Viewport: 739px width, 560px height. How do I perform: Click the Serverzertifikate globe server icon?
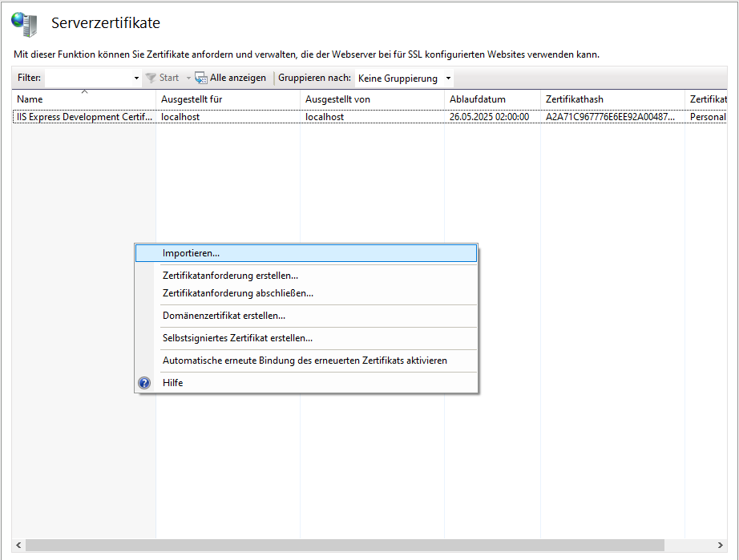pyautogui.click(x=24, y=24)
